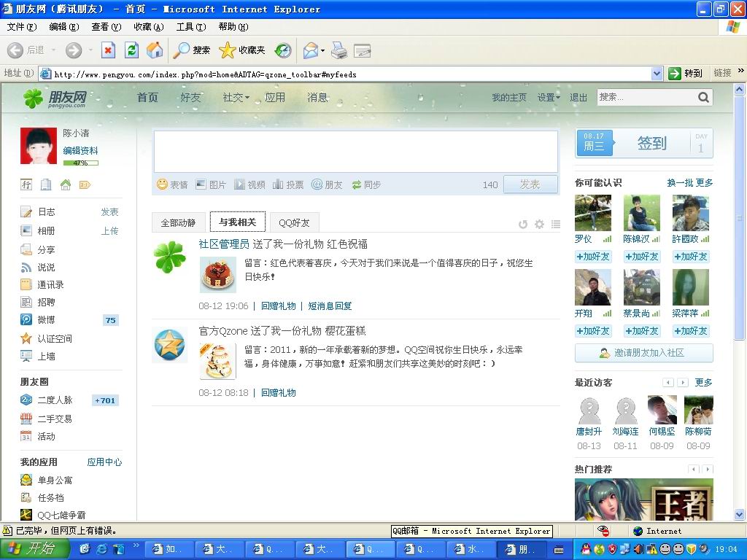Click the 行 icon under profile
Screen dimensions: 747x560
26,184
